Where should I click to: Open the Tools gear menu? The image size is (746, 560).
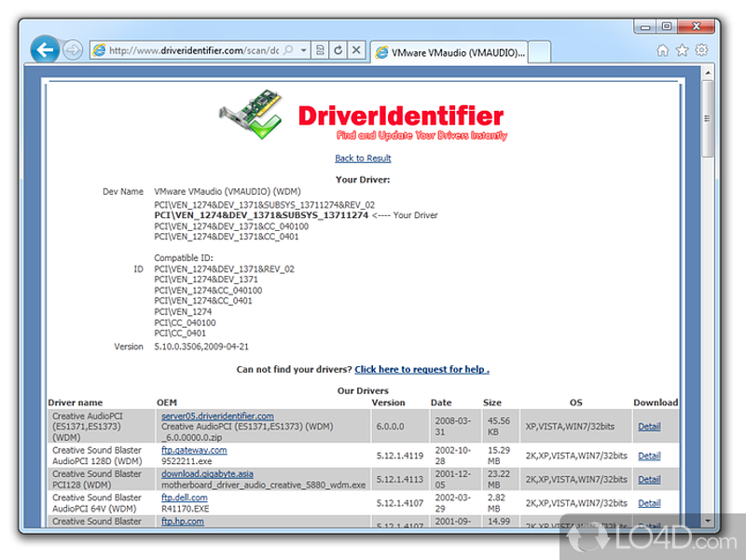tap(701, 50)
